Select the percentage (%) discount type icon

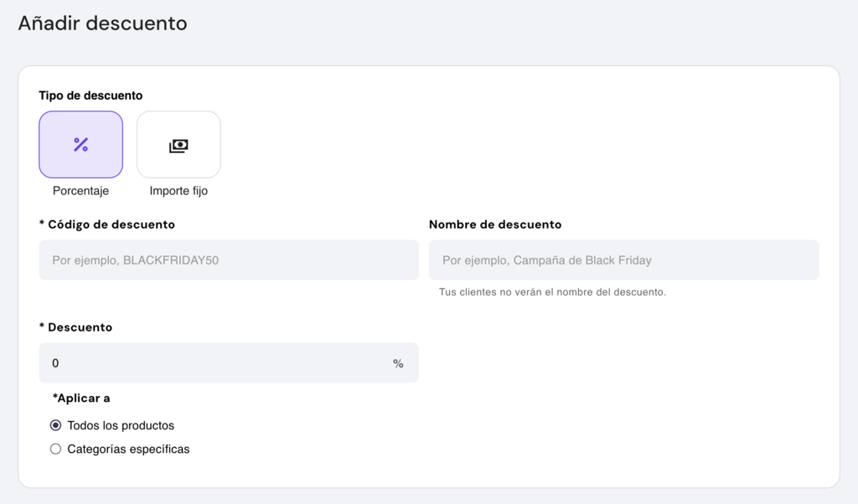(x=80, y=144)
